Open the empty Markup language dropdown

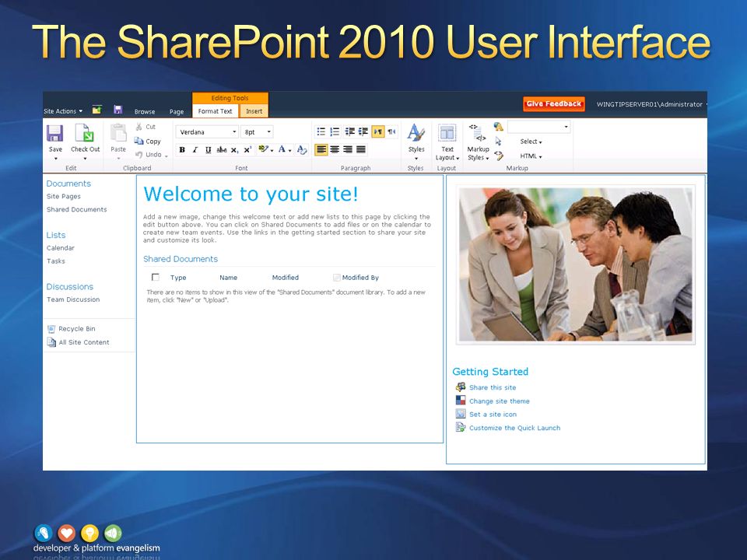(x=538, y=127)
